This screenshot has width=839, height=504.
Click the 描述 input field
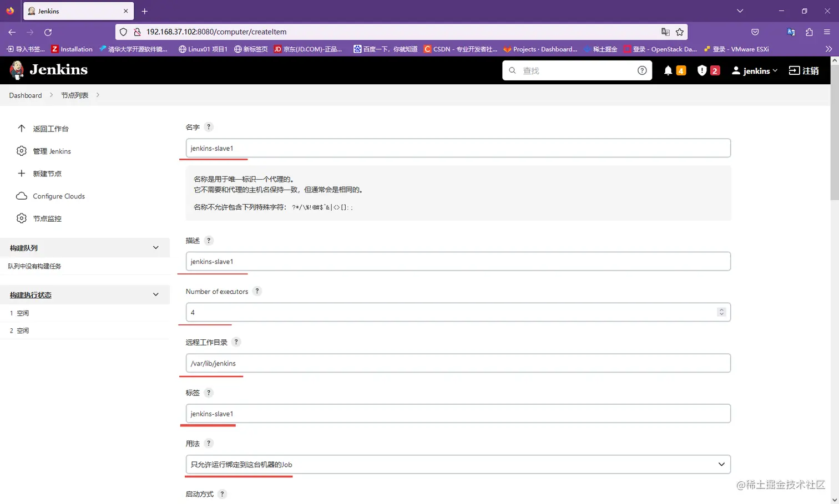pos(458,261)
